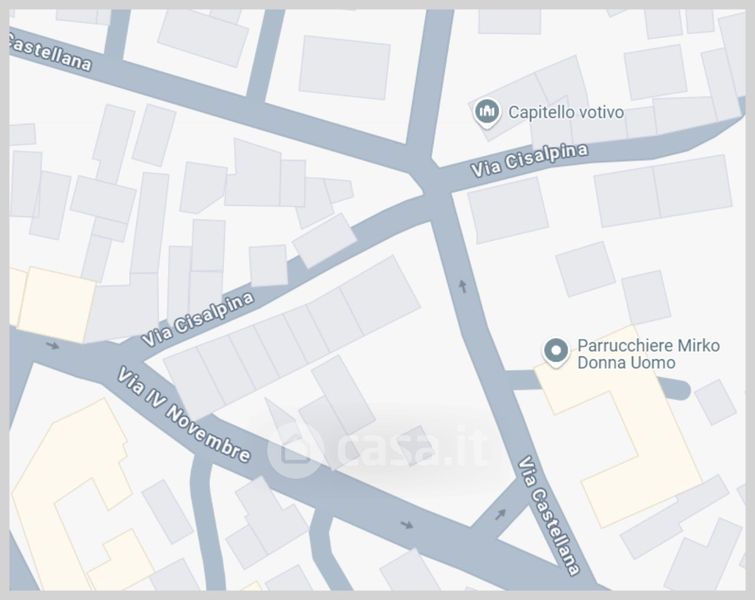Select the Parrucchiere Mirko location pin
The width and height of the screenshot is (755, 600).
tap(556, 352)
